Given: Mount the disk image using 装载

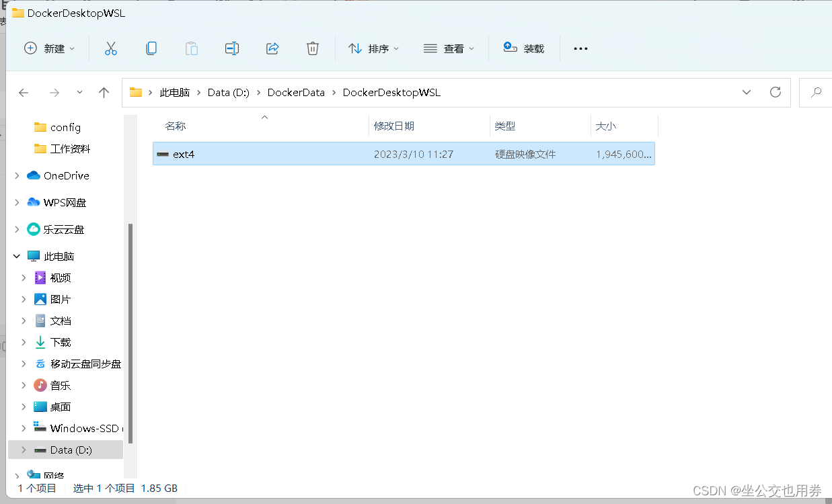Looking at the screenshot, I should coord(524,48).
